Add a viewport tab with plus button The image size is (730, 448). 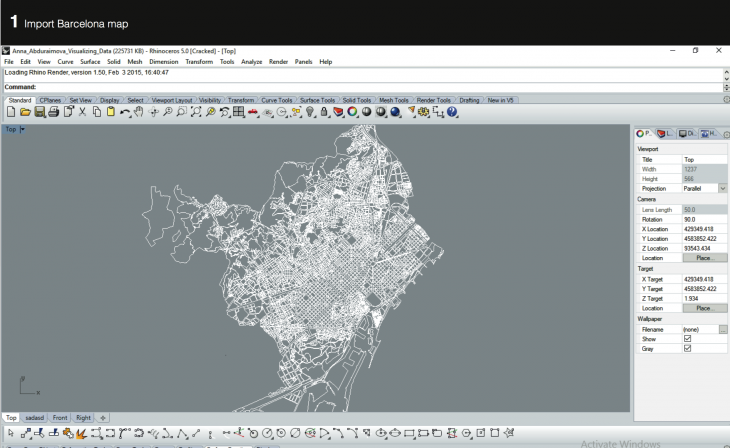click(103, 418)
